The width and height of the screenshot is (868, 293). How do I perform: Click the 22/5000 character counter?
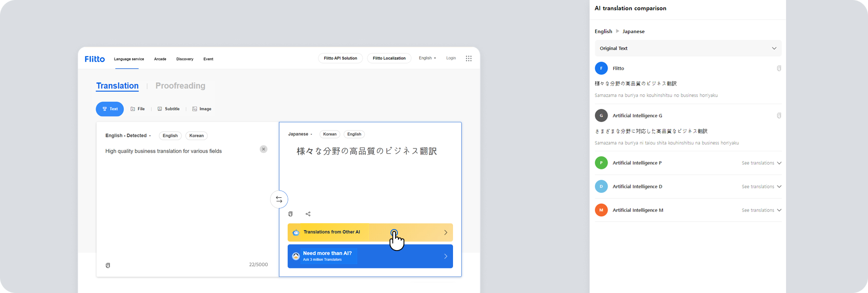click(258, 265)
